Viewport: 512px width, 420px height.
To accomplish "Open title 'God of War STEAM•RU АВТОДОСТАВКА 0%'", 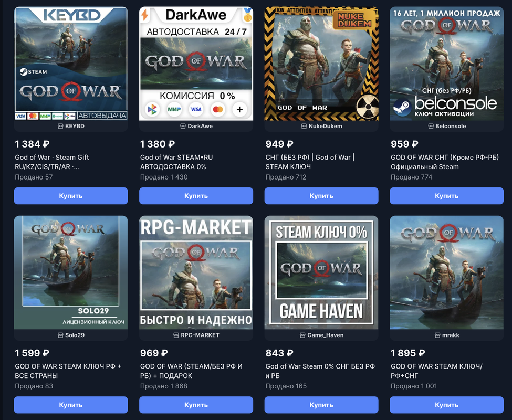I will pyautogui.click(x=176, y=162).
